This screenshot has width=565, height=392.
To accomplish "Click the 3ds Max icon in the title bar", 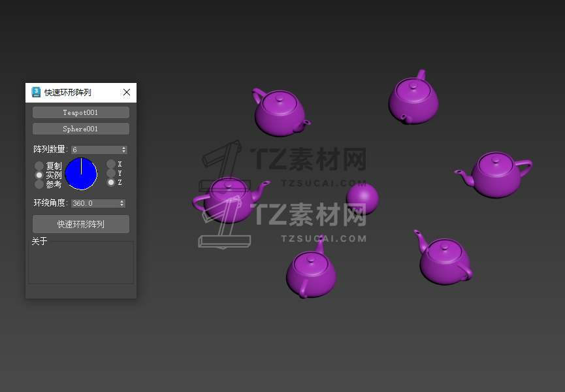I will 36,92.
